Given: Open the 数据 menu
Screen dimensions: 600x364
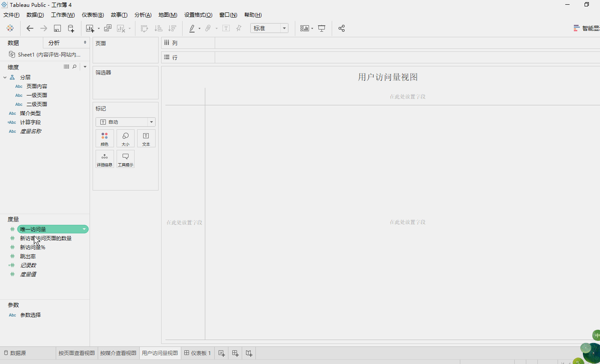Looking at the screenshot, I should point(35,15).
